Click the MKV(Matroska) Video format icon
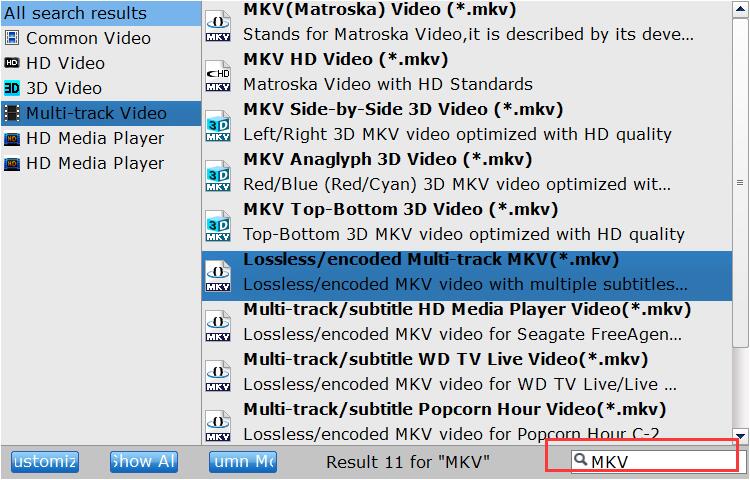The width and height of the screenshot is (750, 480). (x=218, y=26)
